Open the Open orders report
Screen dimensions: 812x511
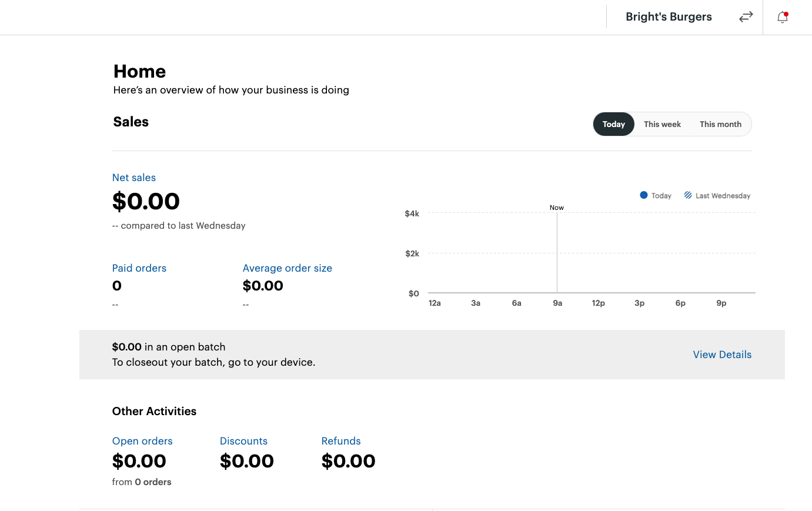pyautogui.click(x=142, y=440)
